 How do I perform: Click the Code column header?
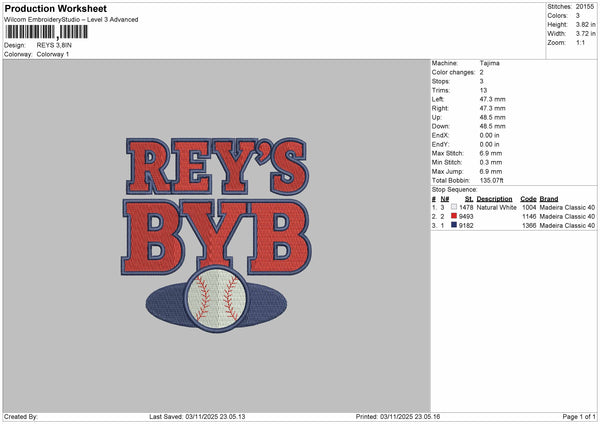[x=528, y=198]
